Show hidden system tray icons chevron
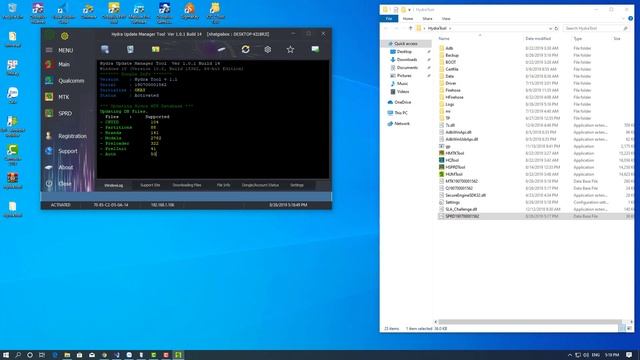 [x=569, y=355]
